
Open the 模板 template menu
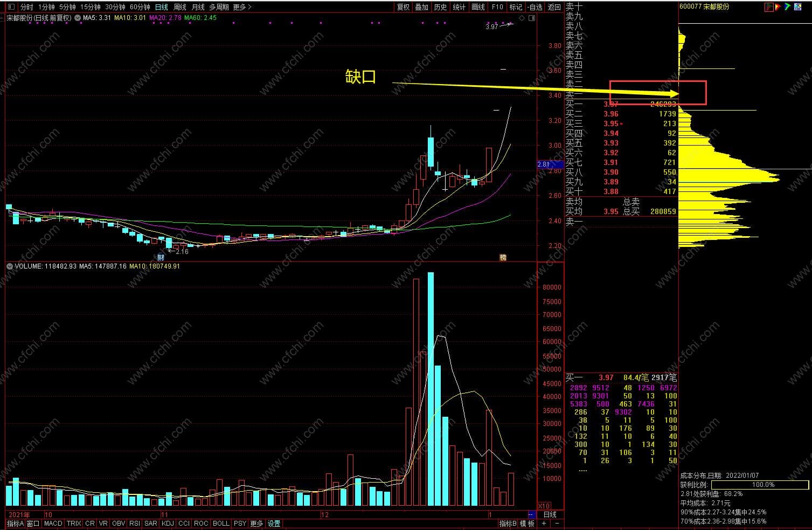point(527,524)
